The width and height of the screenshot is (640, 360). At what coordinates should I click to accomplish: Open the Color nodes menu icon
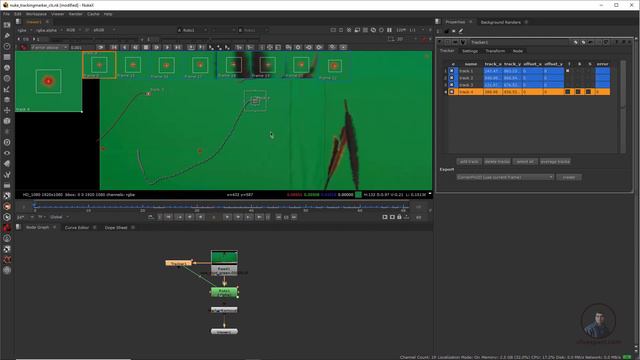point(7,68)
